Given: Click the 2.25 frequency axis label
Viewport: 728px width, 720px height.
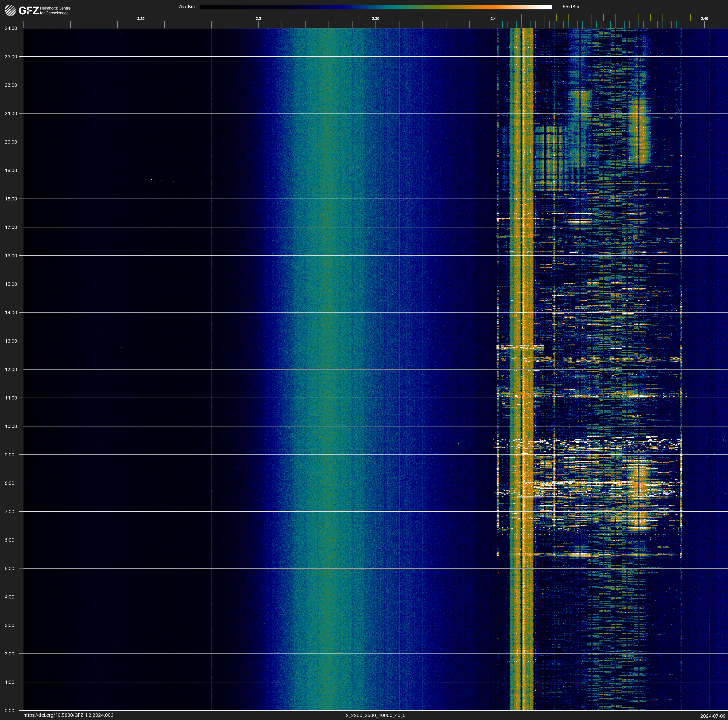Looking at the screenshot, I should point(140,19).
